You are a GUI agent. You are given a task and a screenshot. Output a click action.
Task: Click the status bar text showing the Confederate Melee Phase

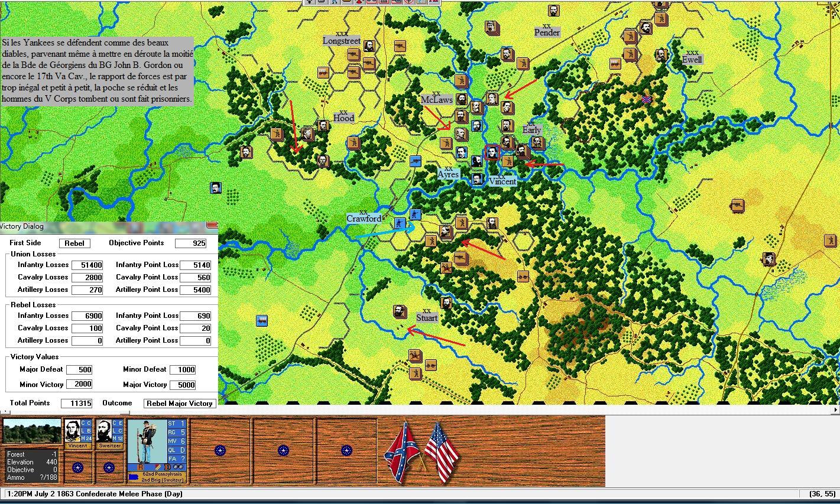(x=95, y=494)
